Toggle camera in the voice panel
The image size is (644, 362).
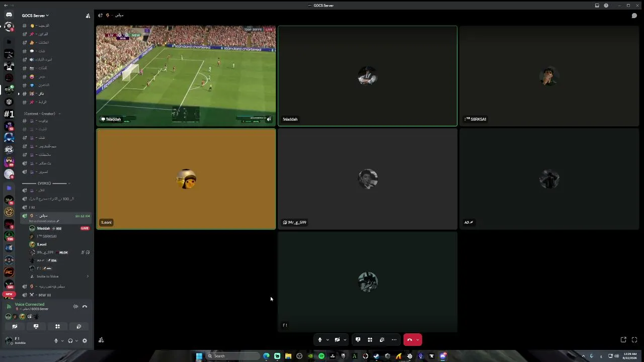click(15, 326)
